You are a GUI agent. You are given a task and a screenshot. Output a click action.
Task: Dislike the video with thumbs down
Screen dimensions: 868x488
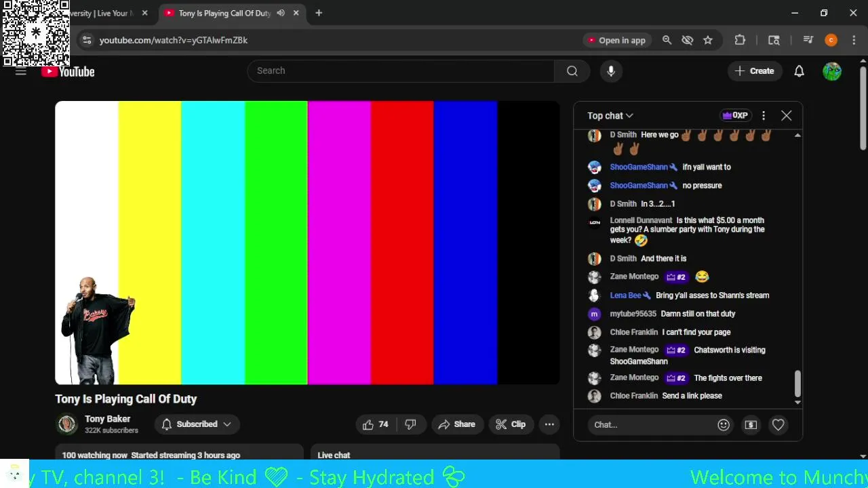click(411, 424)
